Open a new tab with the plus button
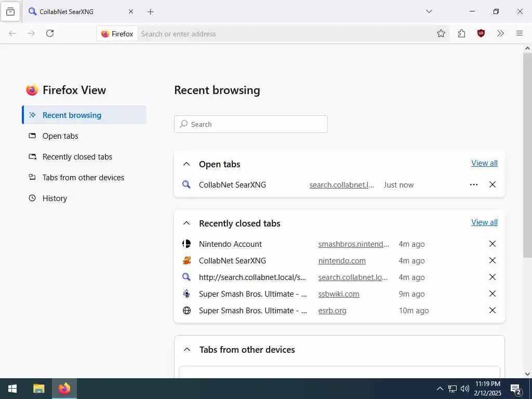This screenshot has width=532, height=399. (x=151, y=12)
